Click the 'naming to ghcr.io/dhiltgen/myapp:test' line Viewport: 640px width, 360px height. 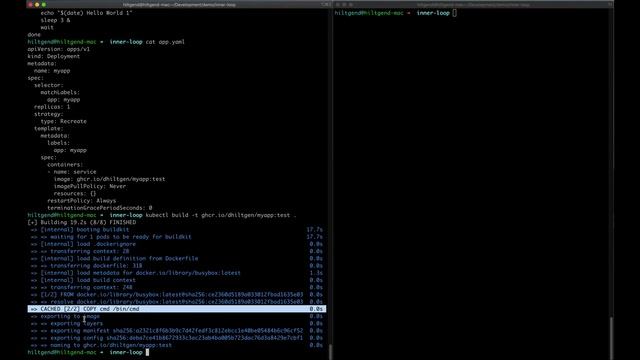(101, 345)
